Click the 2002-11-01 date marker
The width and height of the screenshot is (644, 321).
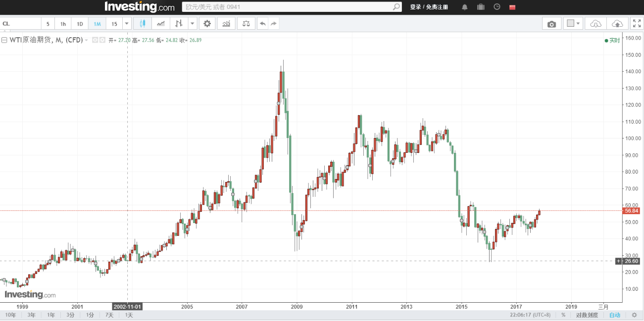pyautogui.click(x=128, y=306)
